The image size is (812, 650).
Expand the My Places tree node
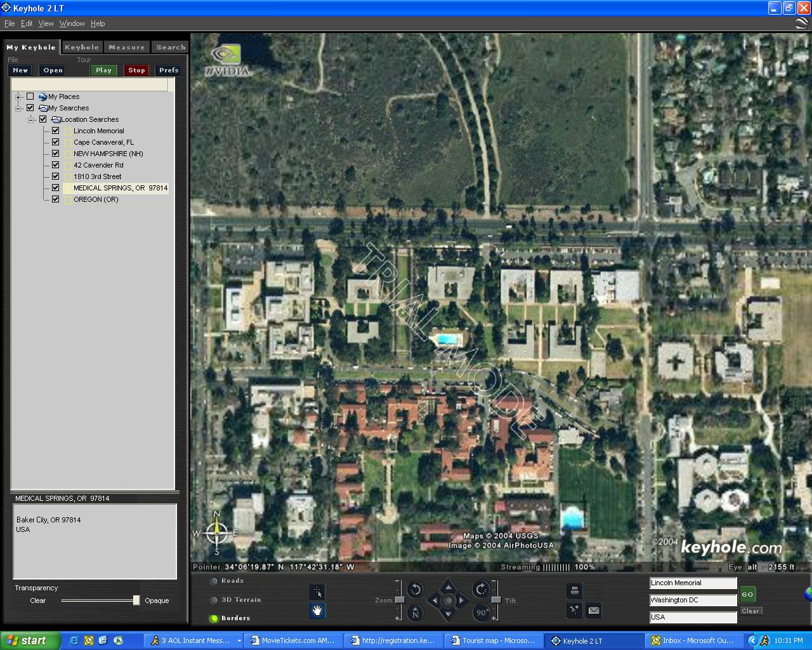(18, 96)
